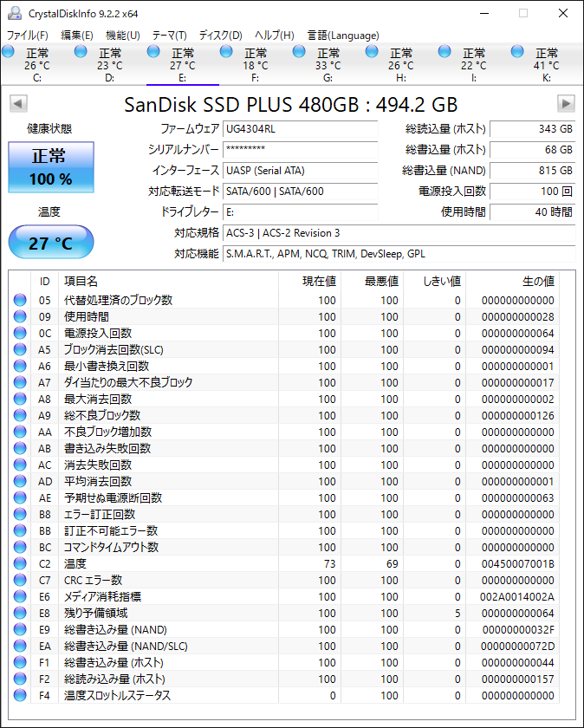Click the CrystalDiskInfo title bar app icon
Image resolution: width=584 pixels, height=728 pixels.
click(x=15, y=14)
